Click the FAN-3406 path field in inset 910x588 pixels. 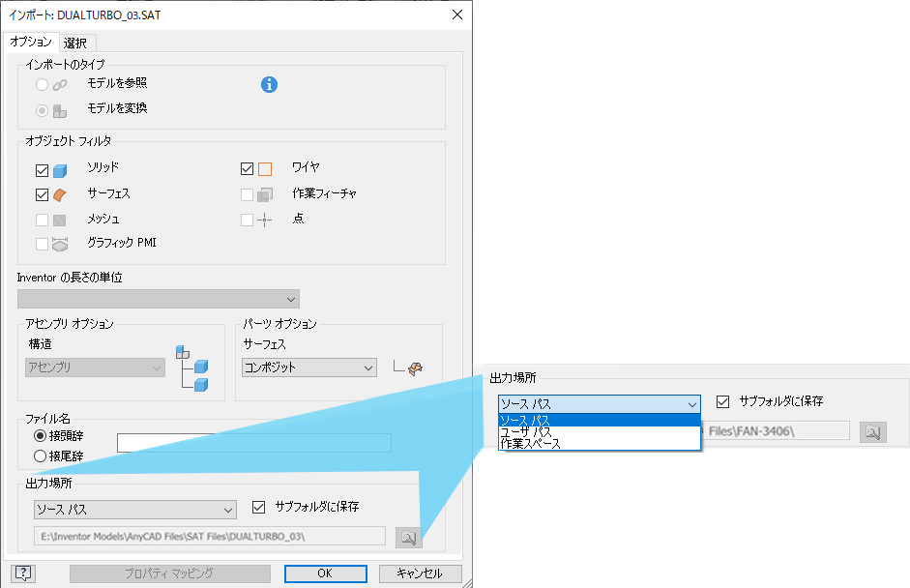pos(776,431)
